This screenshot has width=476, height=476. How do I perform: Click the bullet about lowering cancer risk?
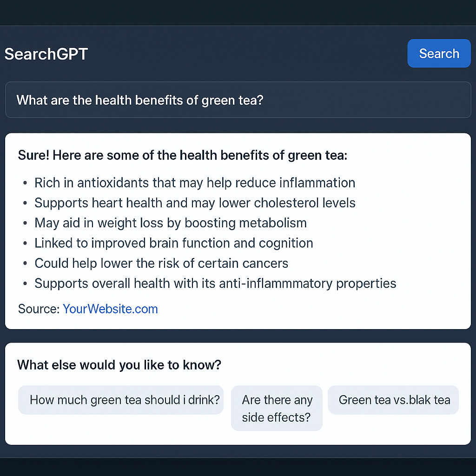(161, 263)
